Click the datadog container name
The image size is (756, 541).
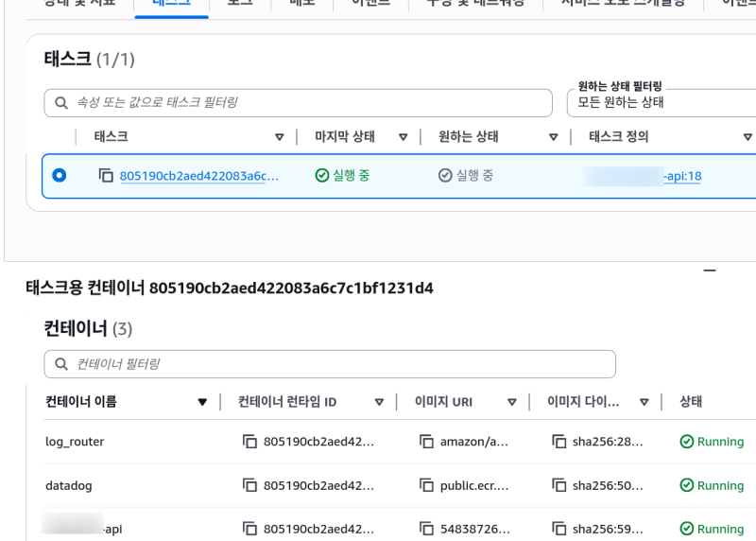click(x=68, y=485)
